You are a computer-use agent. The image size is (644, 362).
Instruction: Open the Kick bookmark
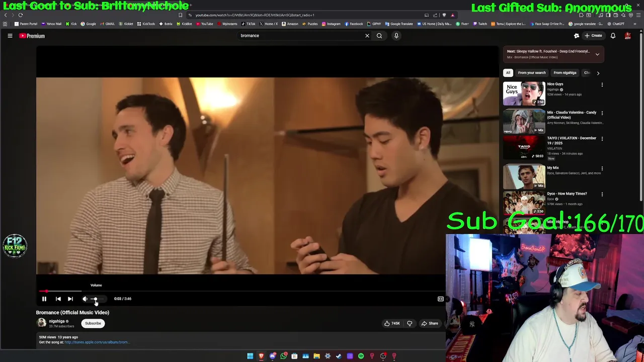[71, 24]
